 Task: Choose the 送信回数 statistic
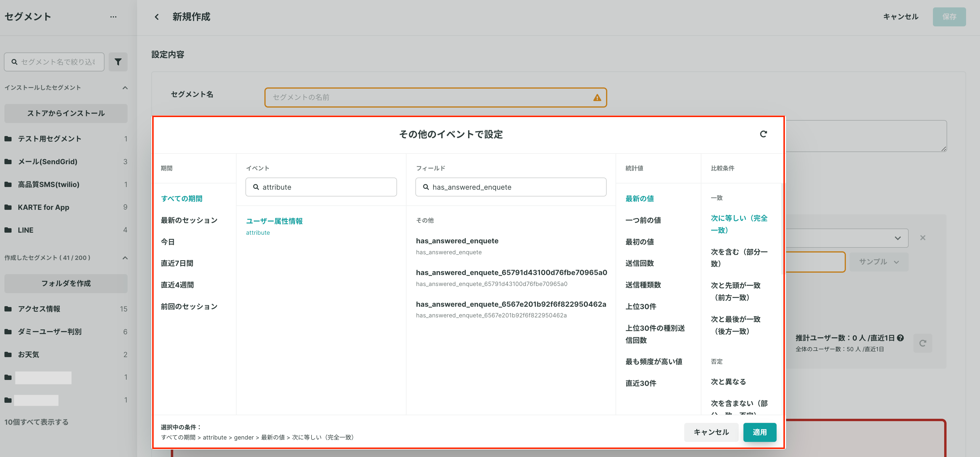[640, 263]
